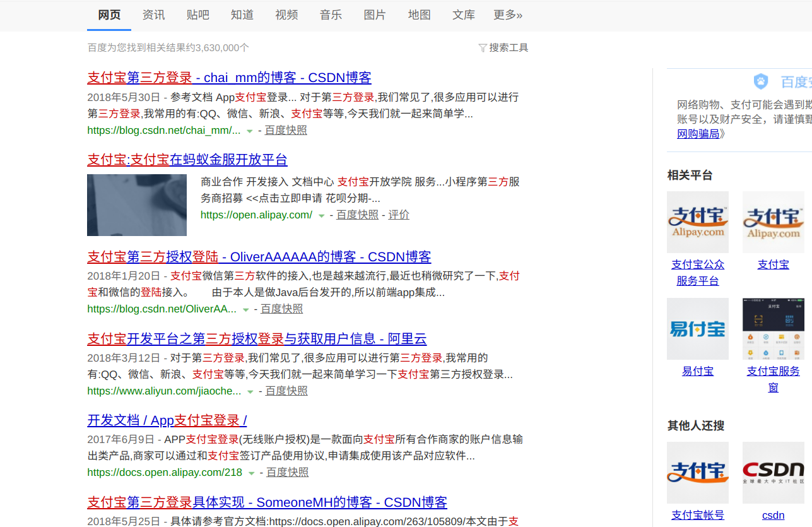Click the 支付宝服务窗 app screenshot thumbnail
The height and width of the screenshot is (527, 812).
point(773,329)
